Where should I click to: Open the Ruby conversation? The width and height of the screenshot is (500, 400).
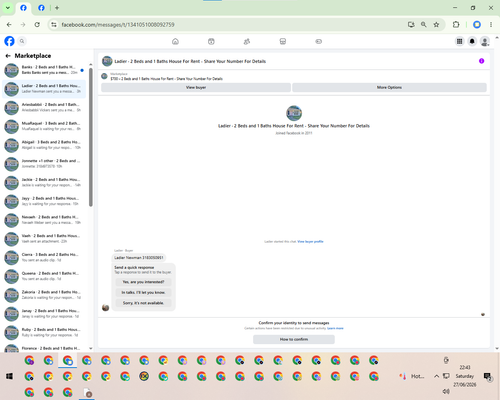[x=44, y=332]
